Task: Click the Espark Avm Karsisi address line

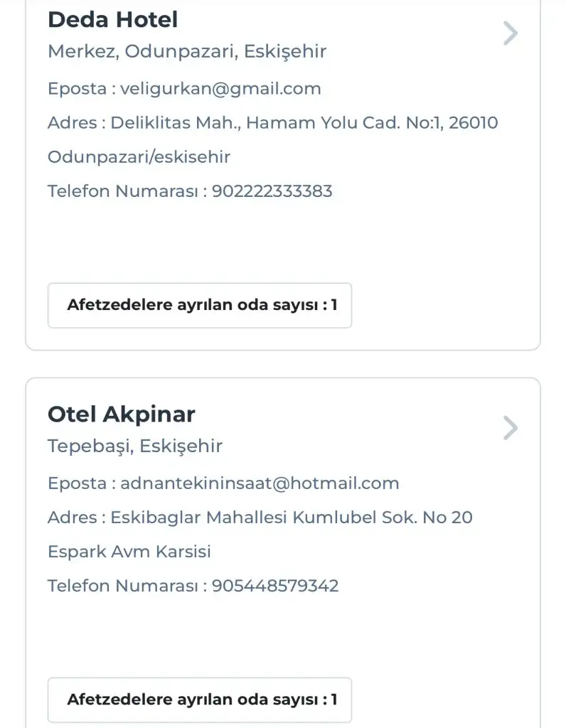Action: point(129,552)
